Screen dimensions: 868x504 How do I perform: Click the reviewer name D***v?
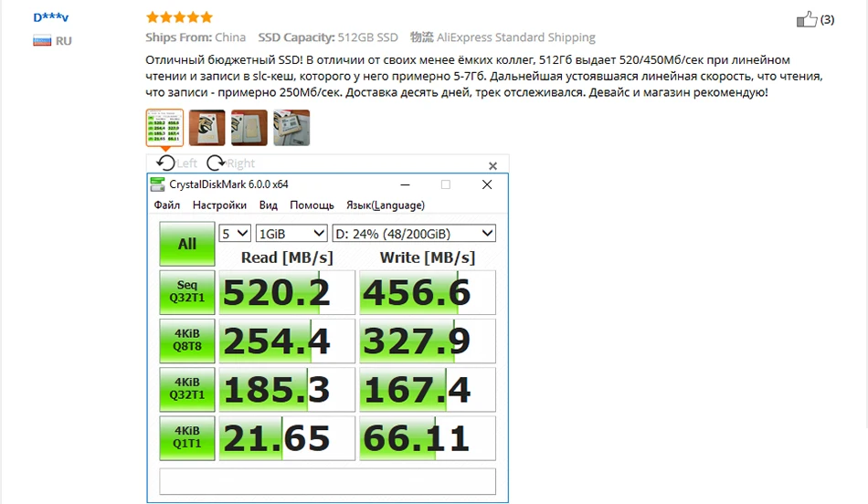point(51,17)
